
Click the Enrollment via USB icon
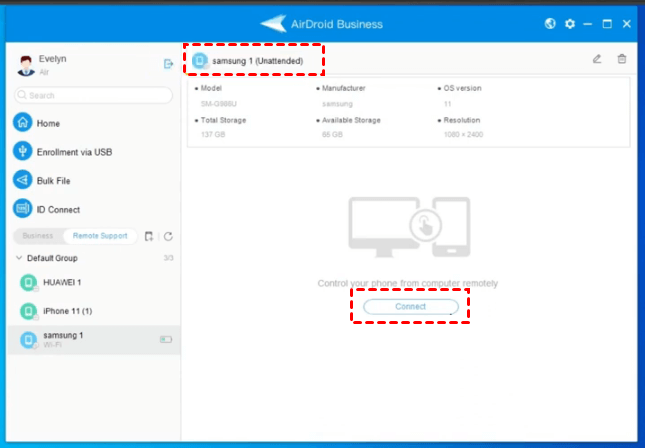(23, 151)
